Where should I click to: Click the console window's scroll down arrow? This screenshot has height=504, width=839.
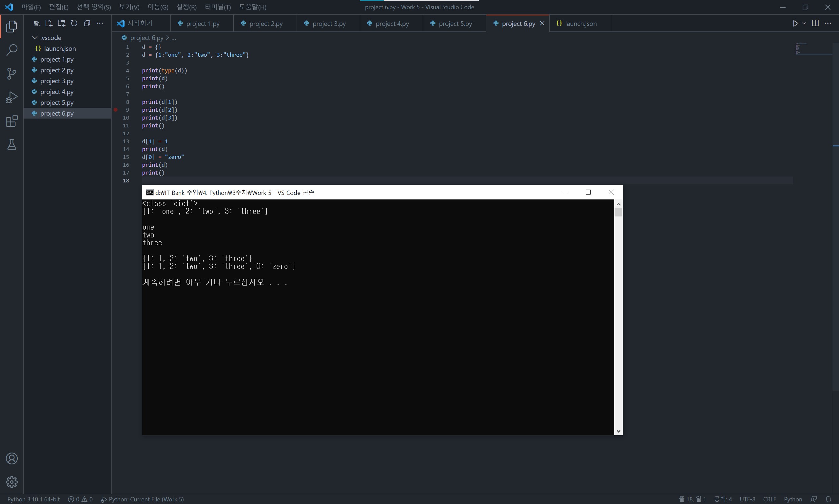pyautogui.click(x=618, y=431)
